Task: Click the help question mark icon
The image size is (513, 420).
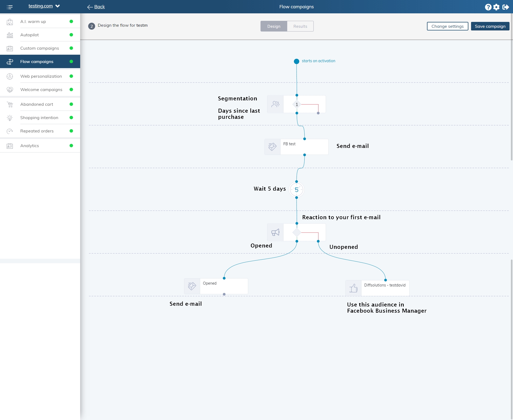Action: [x=488, y=7]
